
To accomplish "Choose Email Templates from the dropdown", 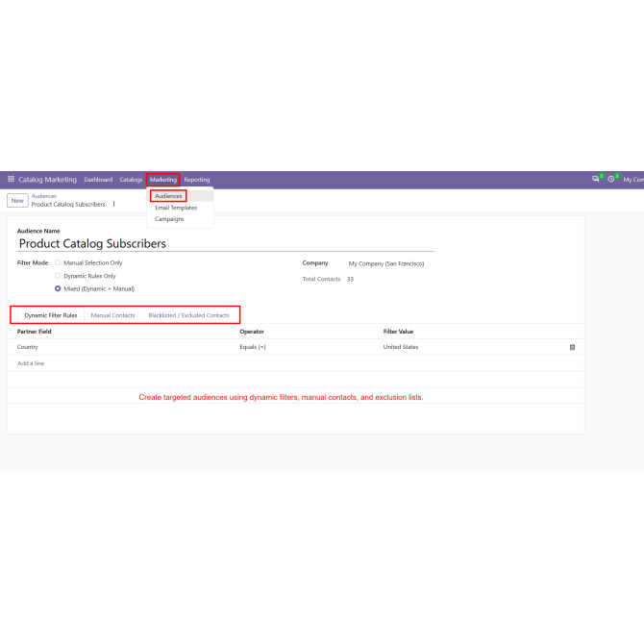I will (176, 208).
